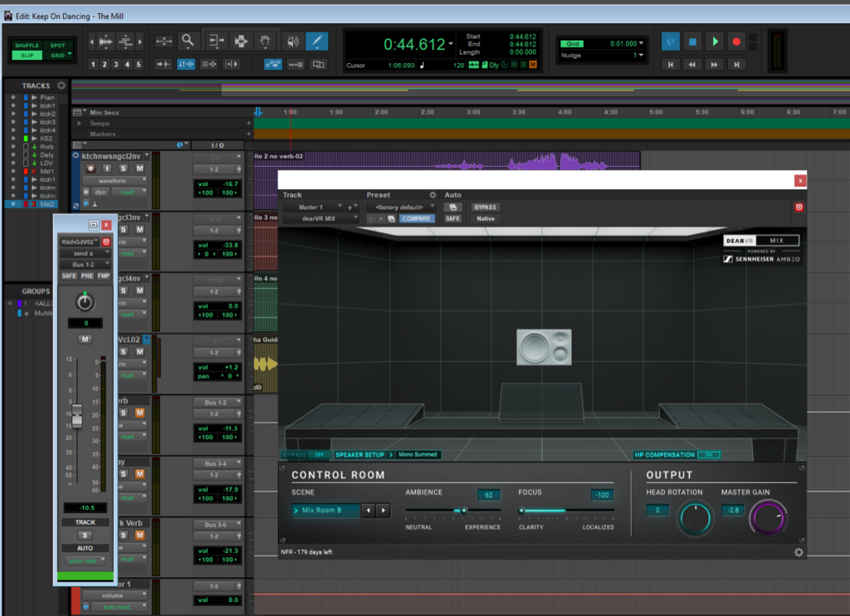Open Grid value 0:01.000 dropdown
Viewport: 850px width, 616px height.
(x=642, y=43)
